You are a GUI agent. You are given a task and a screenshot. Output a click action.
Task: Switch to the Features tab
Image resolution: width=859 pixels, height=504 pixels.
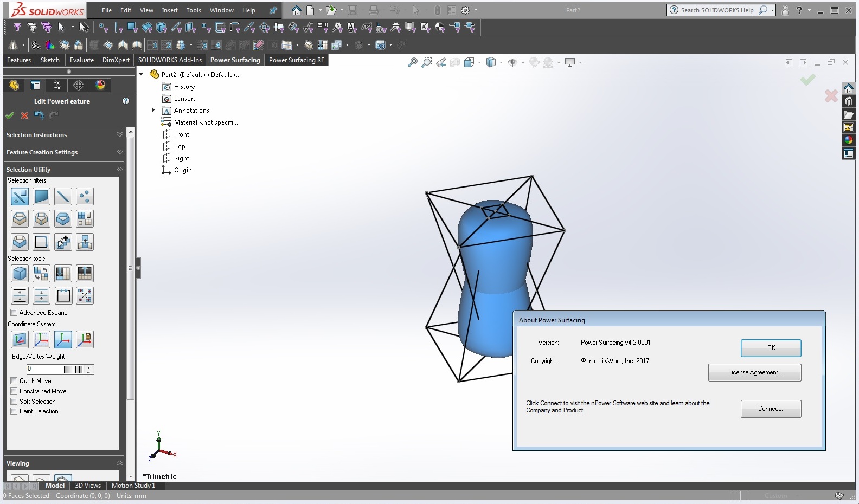click(x=19, y=60)
